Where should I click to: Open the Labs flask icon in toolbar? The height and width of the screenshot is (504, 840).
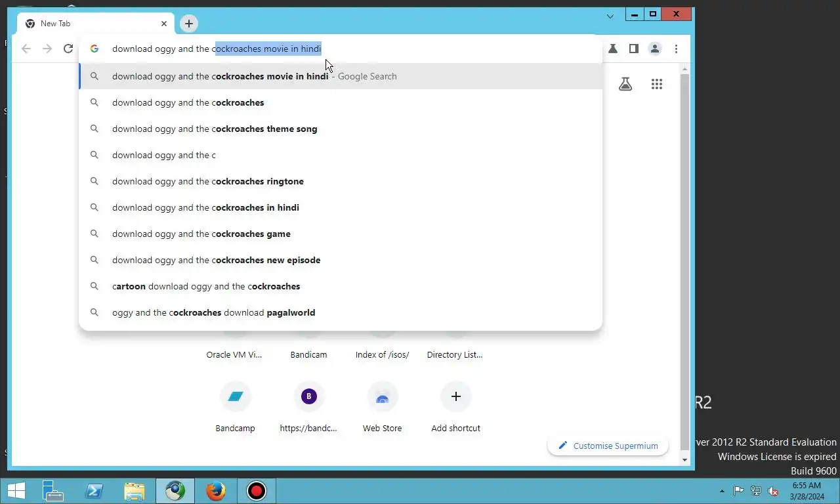tap(612, 49)
